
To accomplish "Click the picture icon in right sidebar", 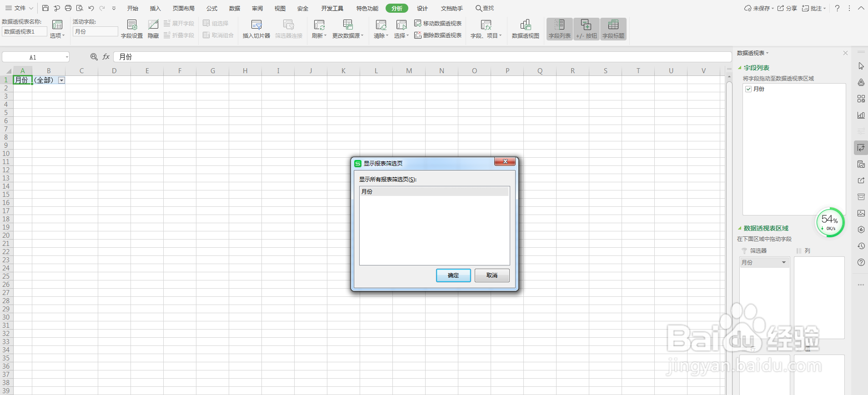I will pyautogui.click(x=861, y=213).
